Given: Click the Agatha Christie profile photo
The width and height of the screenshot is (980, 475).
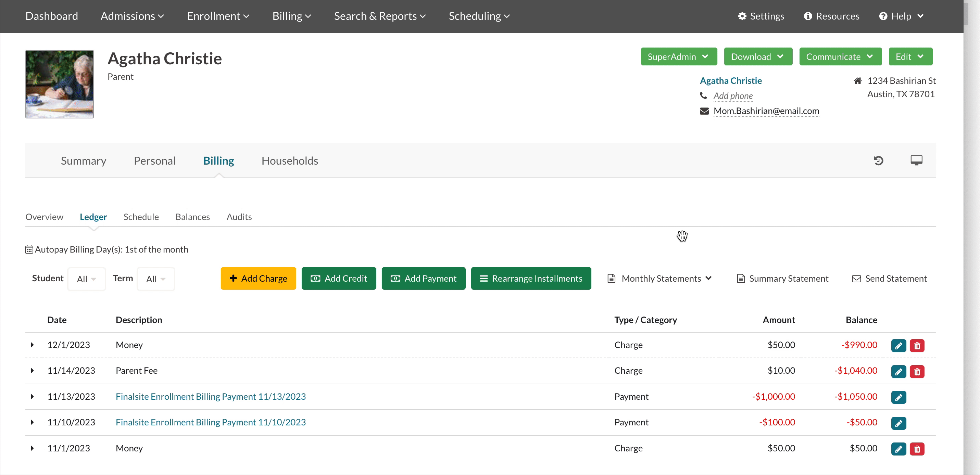Looking at the screenshot, I should [59, 84].
